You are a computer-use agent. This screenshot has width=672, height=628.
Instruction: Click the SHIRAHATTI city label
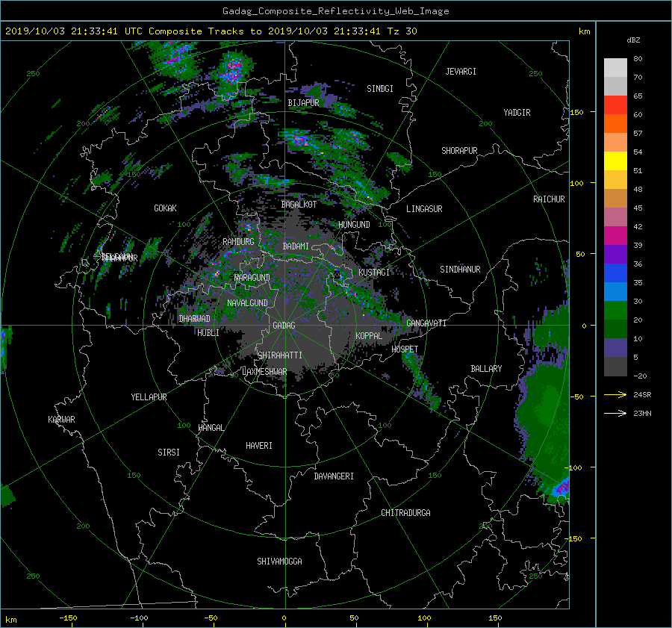point(280,355)
